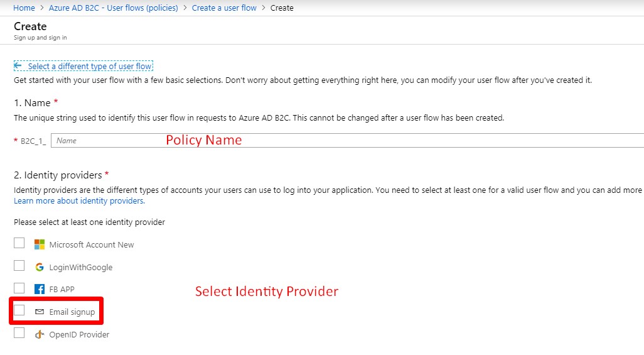644x355 pixels.
Task: Focus the B2C_1_ Name input field
Action: pos(347,141)
